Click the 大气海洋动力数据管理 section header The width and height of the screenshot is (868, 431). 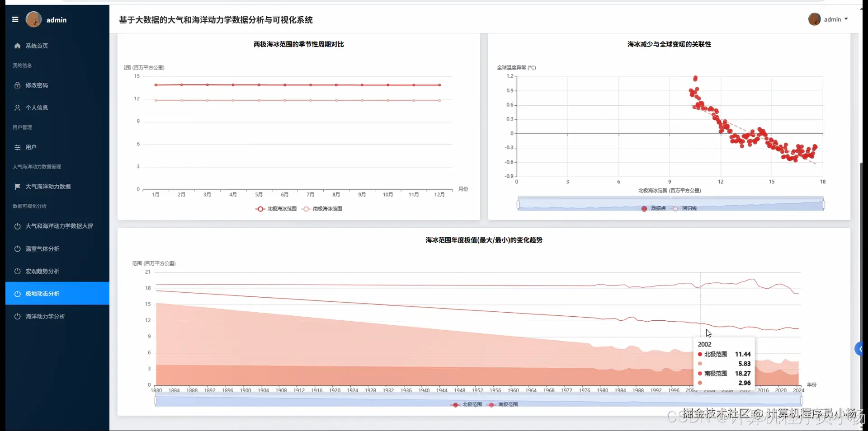(37, 167)
